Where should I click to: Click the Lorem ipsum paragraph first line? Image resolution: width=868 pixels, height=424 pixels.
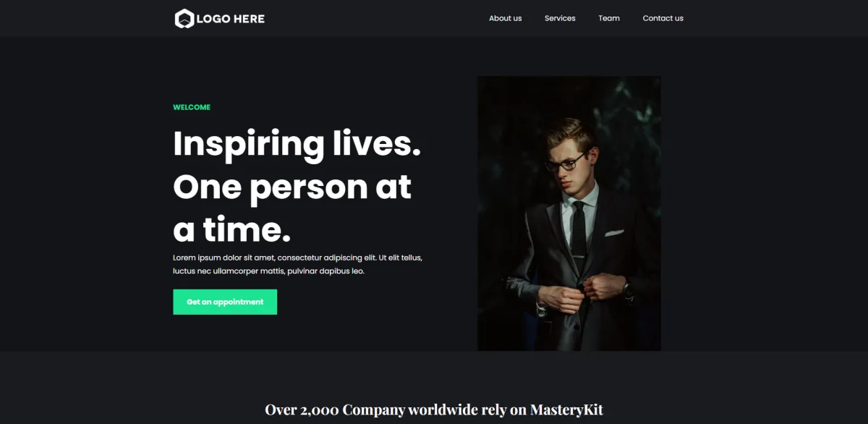click(x=297, y=258)
